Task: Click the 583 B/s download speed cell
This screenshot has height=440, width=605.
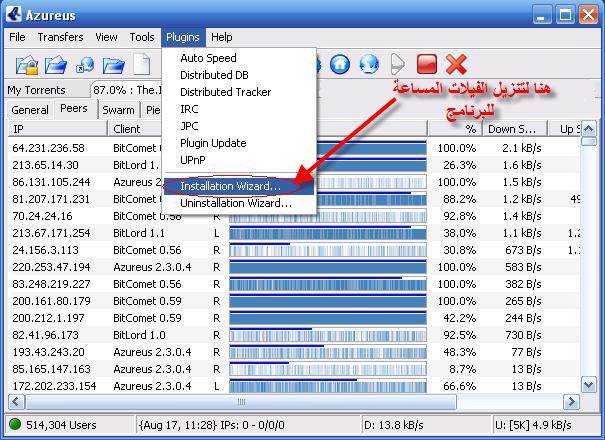Action: click(x=523, y=267)
